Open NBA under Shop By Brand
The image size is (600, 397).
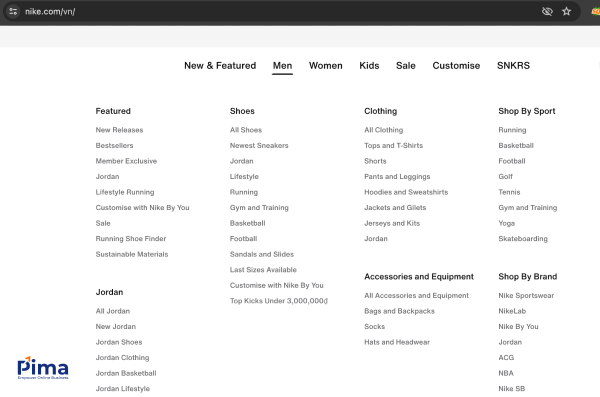tap(506, 373)
